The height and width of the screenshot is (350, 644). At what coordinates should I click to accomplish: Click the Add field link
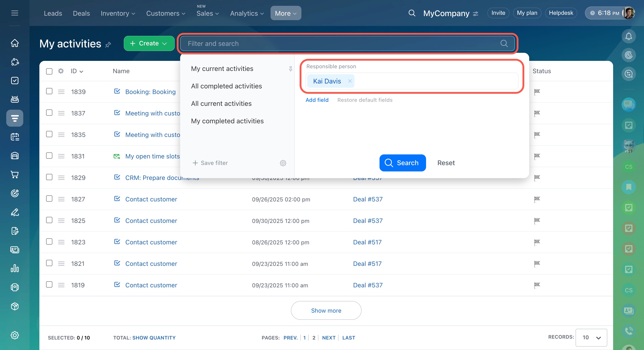coord(317,100)
